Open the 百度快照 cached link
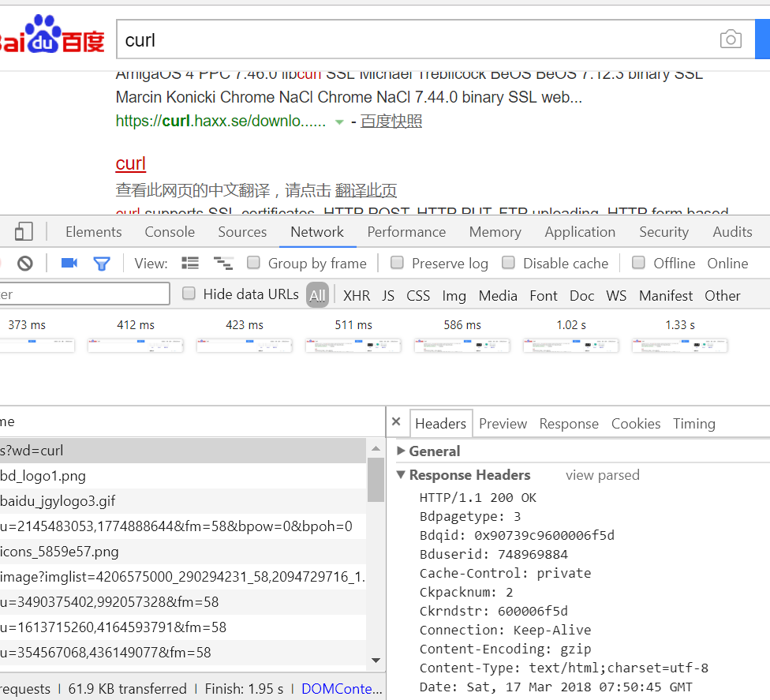 (x=391, y=121)
